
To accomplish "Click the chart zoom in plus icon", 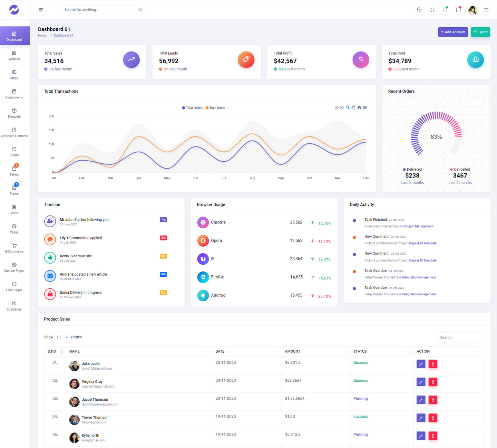I will 337,107.
